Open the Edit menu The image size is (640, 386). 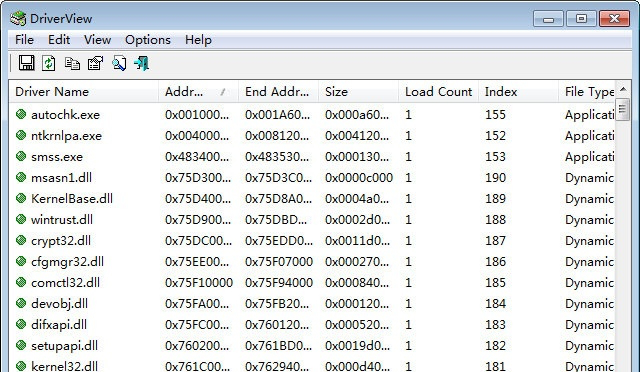[59, 40]
